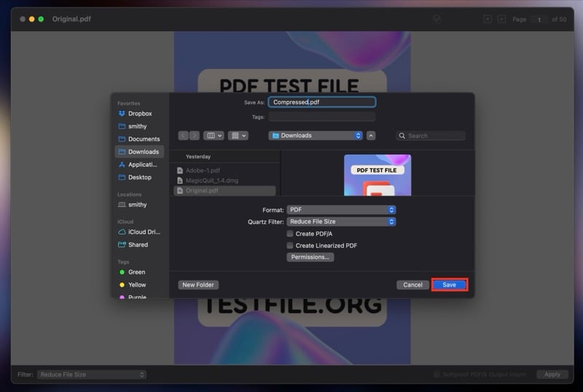Click the Applications icon in sidebar

click(x=122, y=165)
